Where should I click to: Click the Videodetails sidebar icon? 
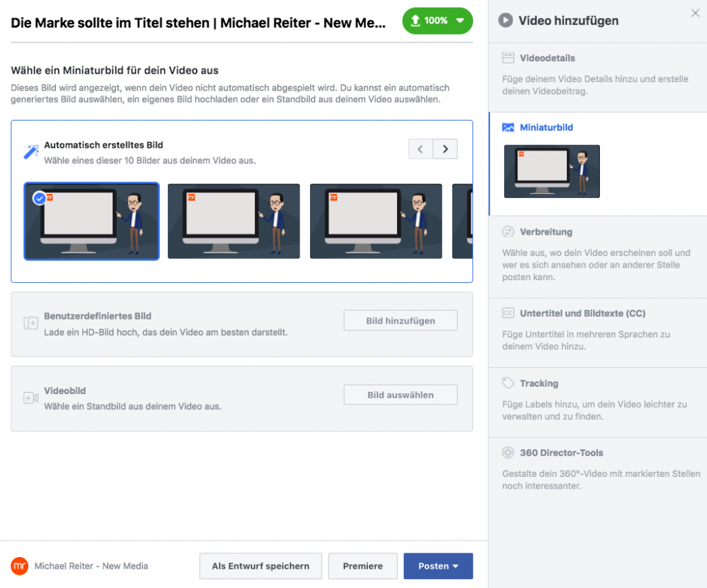tap(508, 58)
